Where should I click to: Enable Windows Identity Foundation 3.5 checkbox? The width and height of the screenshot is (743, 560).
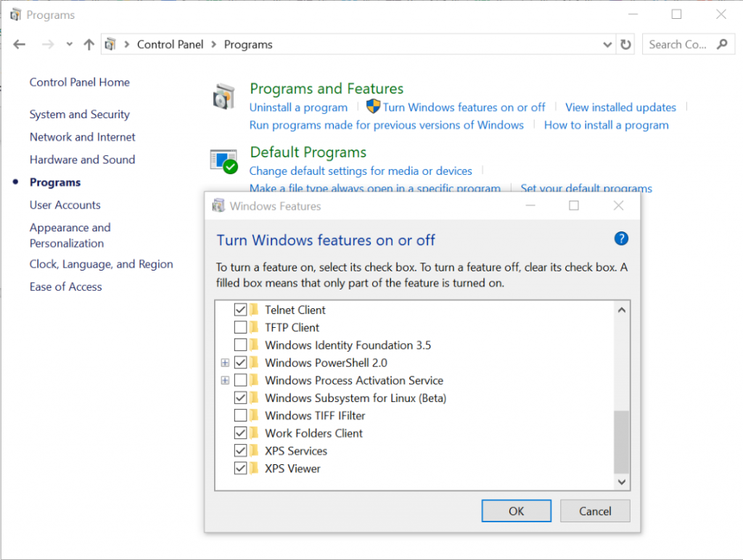tap(240, 345)
